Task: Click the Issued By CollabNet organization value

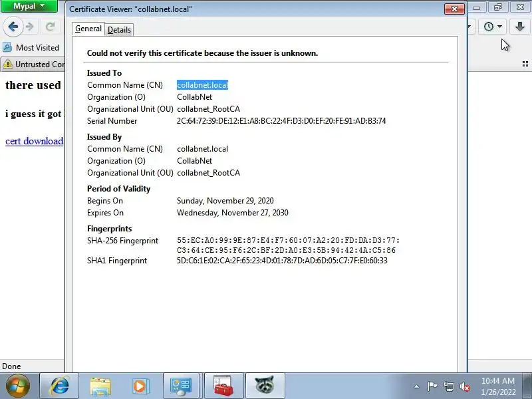Action: 194,161
